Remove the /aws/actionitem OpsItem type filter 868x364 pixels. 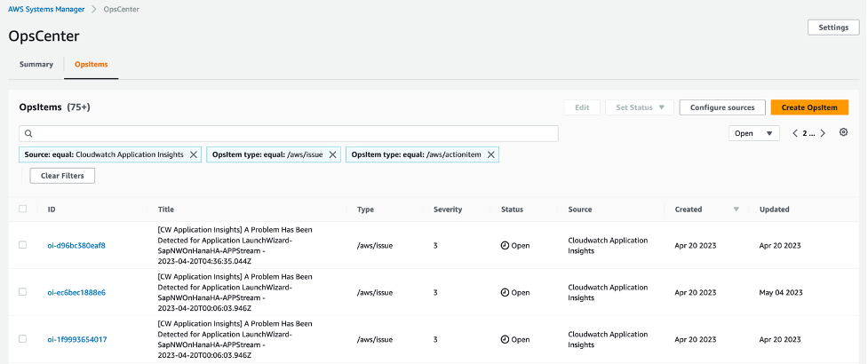(490, 154)
